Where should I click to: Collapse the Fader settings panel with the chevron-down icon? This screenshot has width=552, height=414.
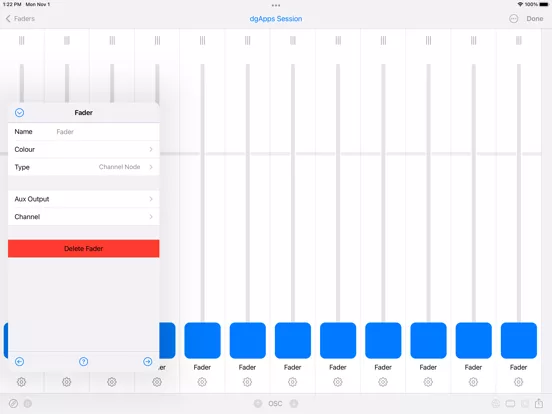point(19,113)
